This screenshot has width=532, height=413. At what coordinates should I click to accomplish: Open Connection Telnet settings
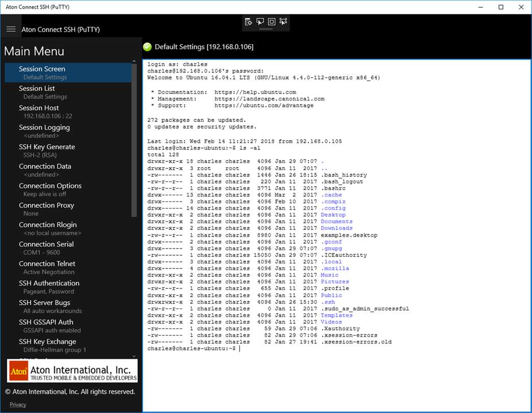click(68, 267)
